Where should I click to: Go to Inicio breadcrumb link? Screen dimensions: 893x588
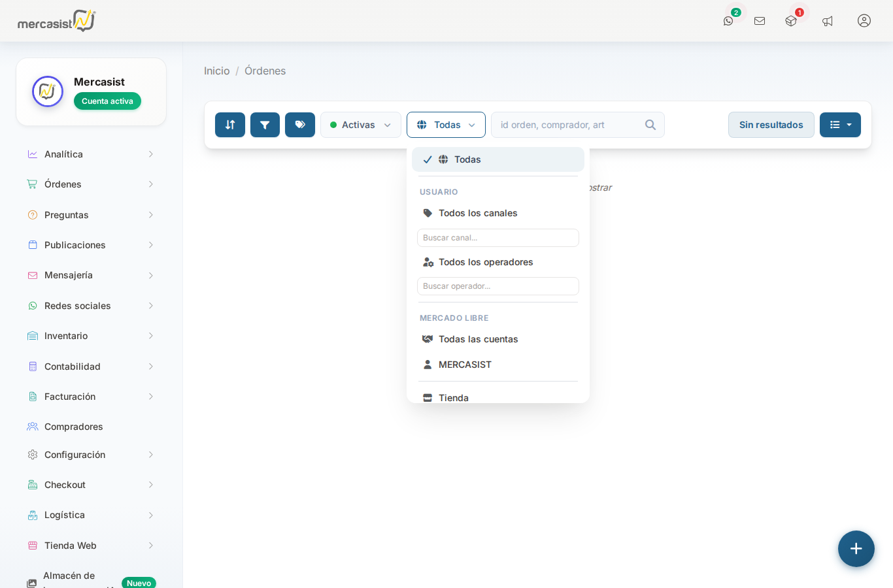[216, 71]
